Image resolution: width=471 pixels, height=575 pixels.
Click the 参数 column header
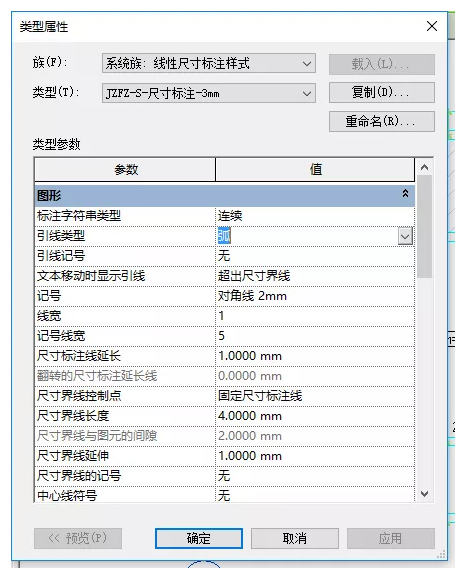[x=125, y=169]
